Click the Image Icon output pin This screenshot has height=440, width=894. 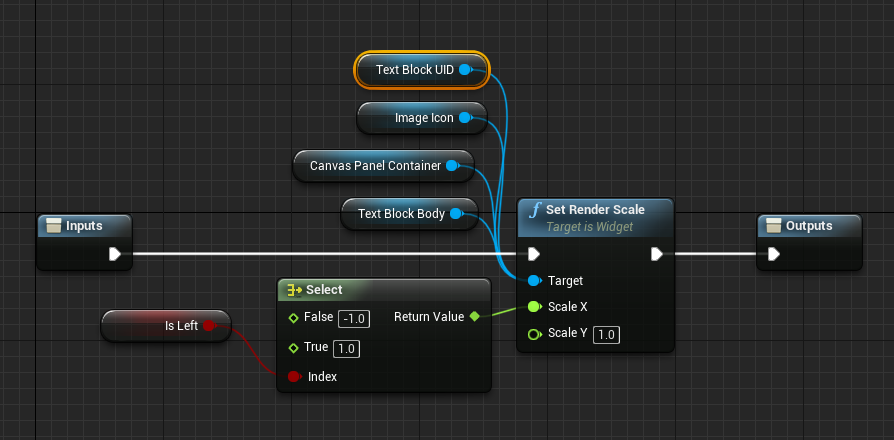(465, 118)
